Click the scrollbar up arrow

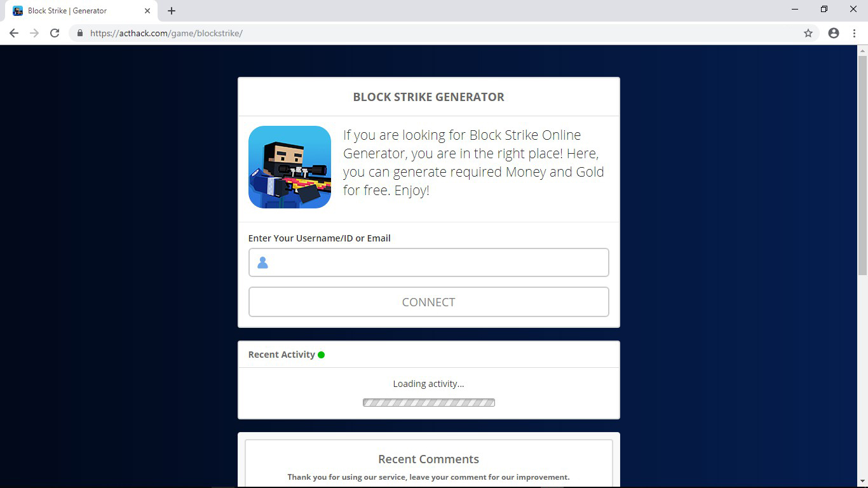point(862,50)
